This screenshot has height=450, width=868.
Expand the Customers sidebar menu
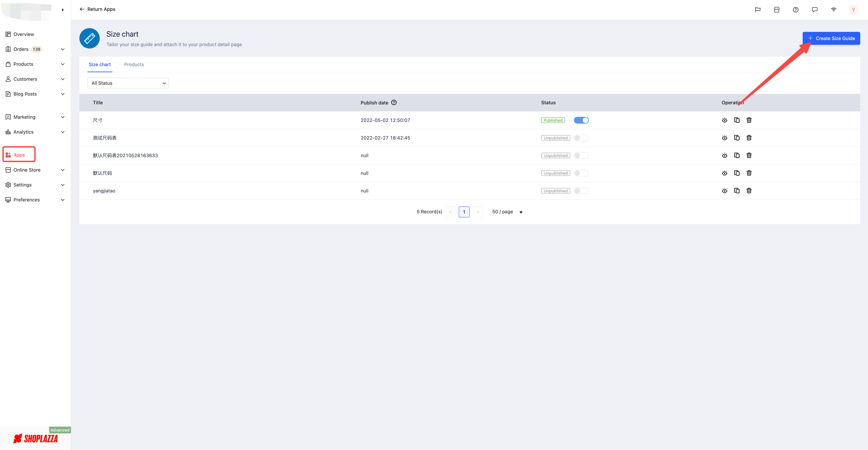tap(62, 79)
